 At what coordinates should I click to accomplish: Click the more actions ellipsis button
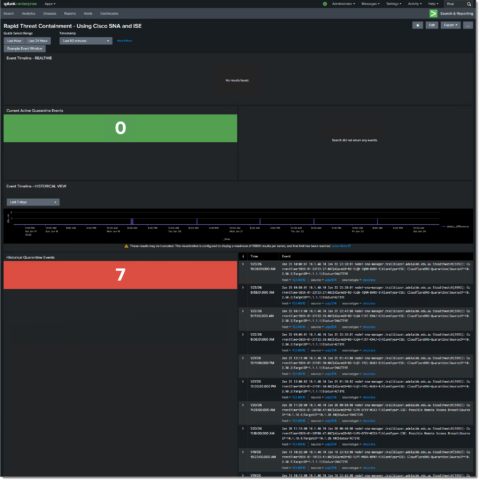[468, 25]
